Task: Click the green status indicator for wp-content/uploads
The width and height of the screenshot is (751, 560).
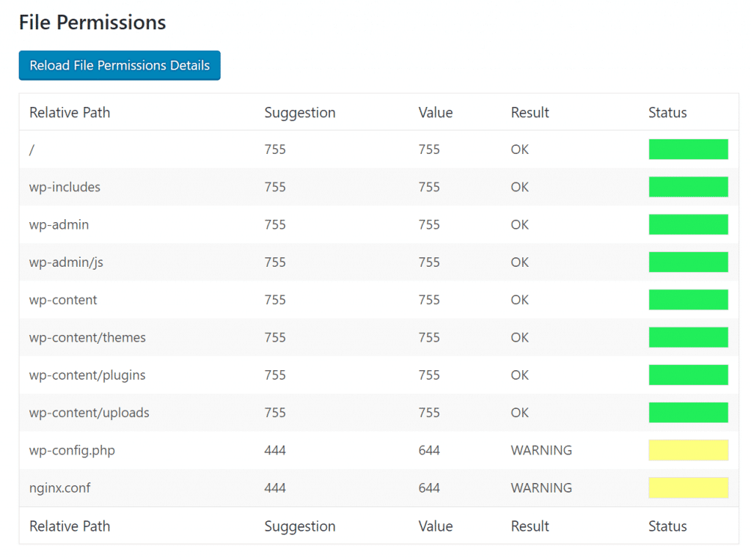Action: [688, 412]
